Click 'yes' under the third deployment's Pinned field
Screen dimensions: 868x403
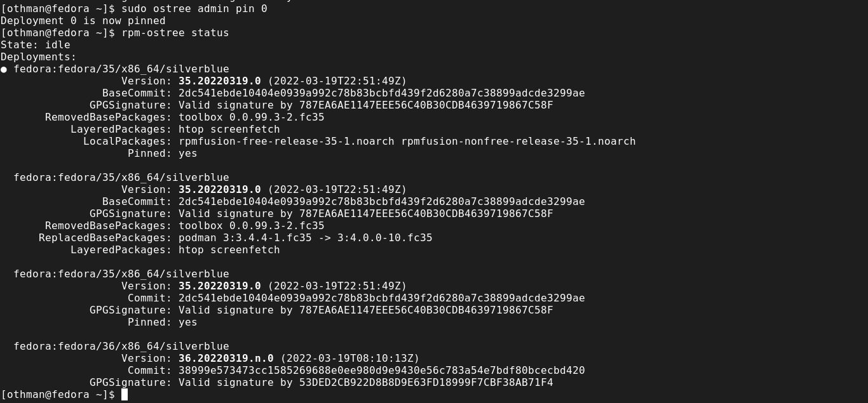click(188, 322)
